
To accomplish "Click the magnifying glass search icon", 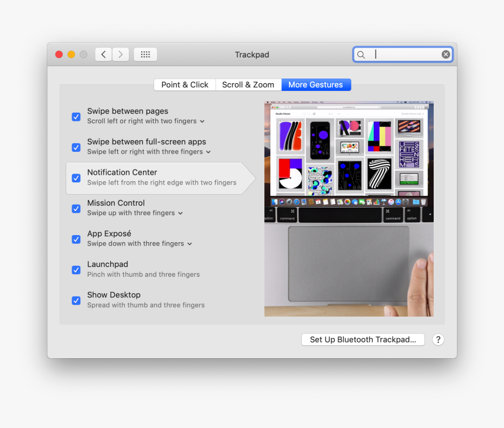I will click(x=361, y=55).
